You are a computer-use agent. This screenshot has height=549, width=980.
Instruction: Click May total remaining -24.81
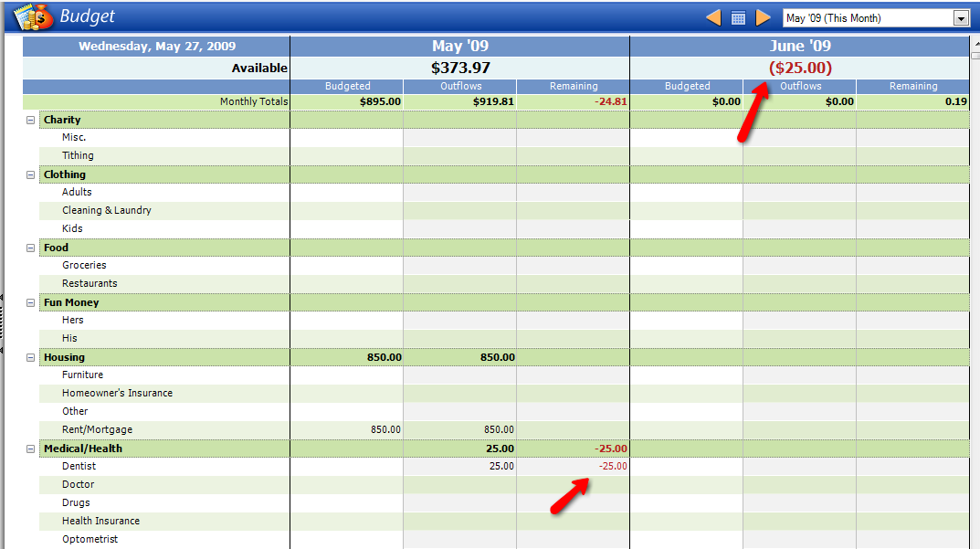611,102
